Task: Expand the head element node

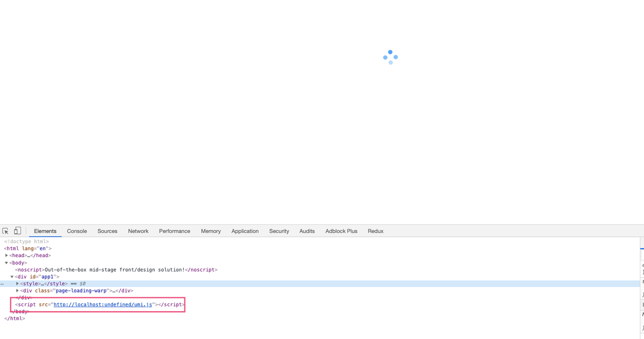Action: [x=7, y=255]
